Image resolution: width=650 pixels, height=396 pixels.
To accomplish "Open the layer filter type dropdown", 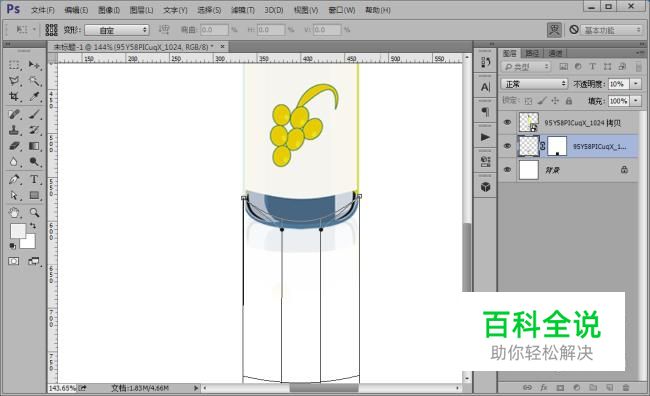I will 526,67.
